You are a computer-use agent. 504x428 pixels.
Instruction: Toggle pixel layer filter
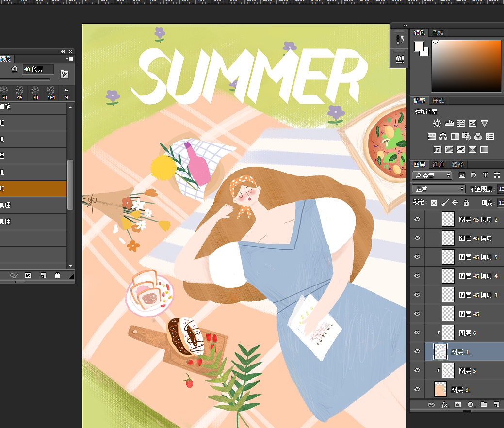point(462,175)
